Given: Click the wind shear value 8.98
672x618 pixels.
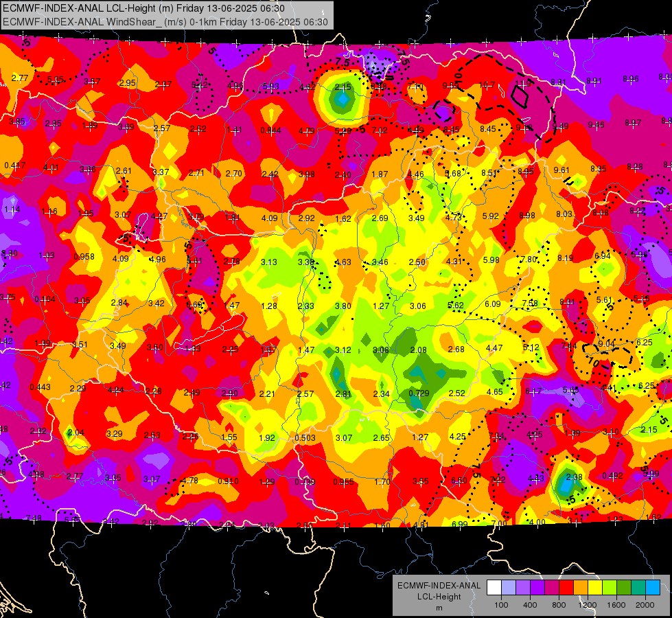Looking at the screenshot, I should pos(527,216).
